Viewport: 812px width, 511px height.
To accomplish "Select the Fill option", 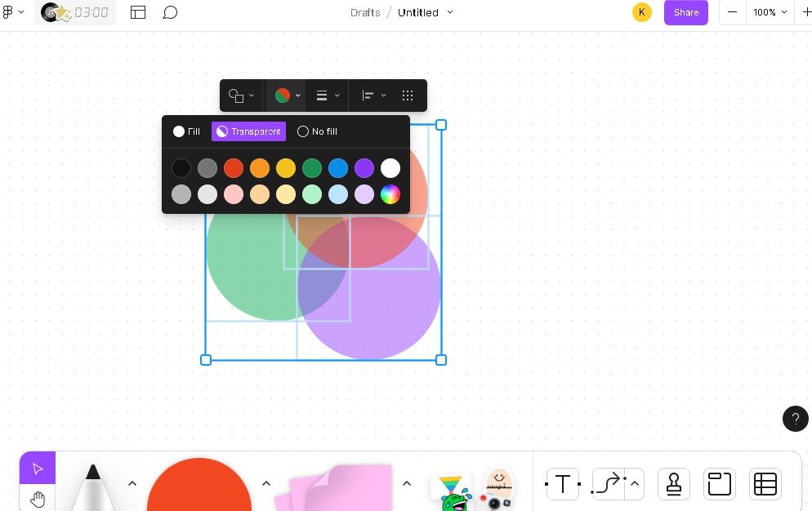I will (186, 131).
